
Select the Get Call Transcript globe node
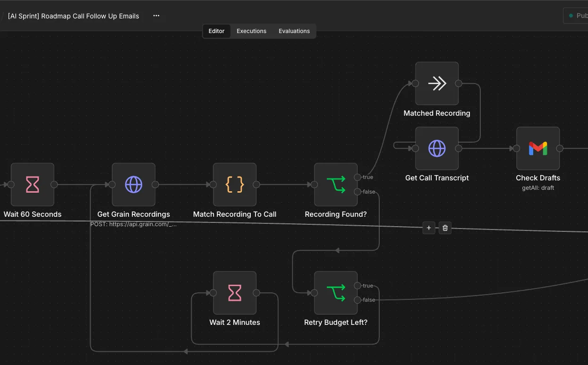437,148
